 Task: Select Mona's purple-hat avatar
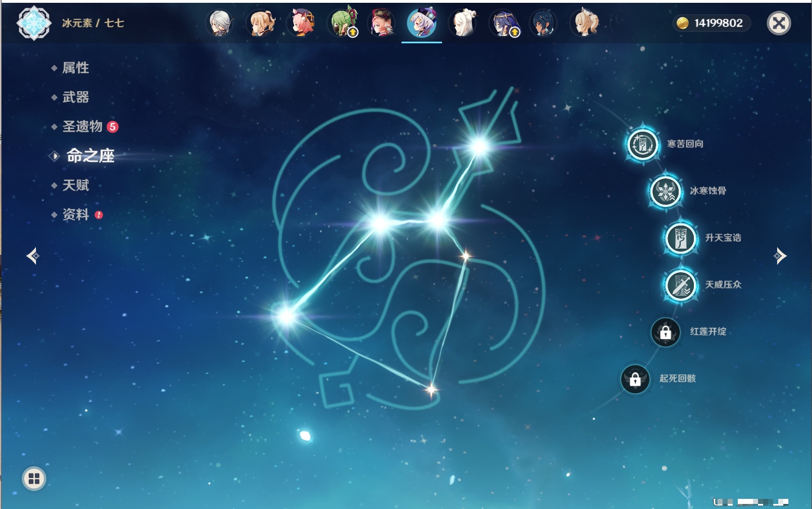tap(504, 23)
